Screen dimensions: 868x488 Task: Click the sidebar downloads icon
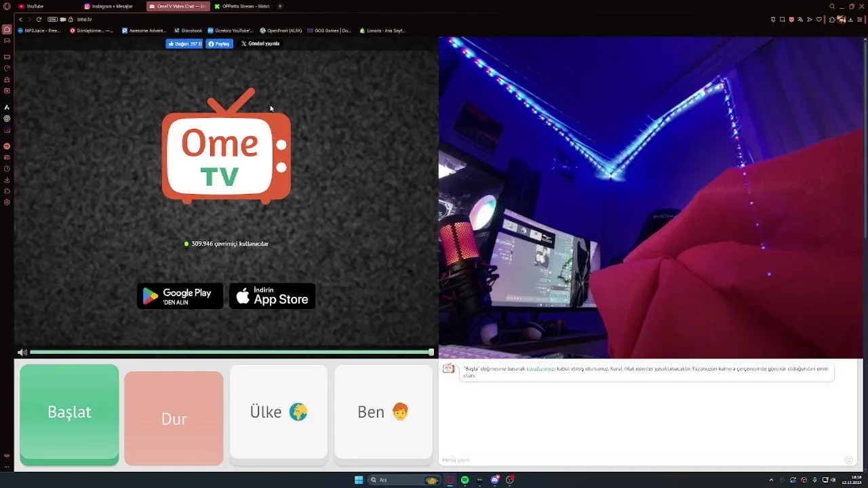point(7,180)
